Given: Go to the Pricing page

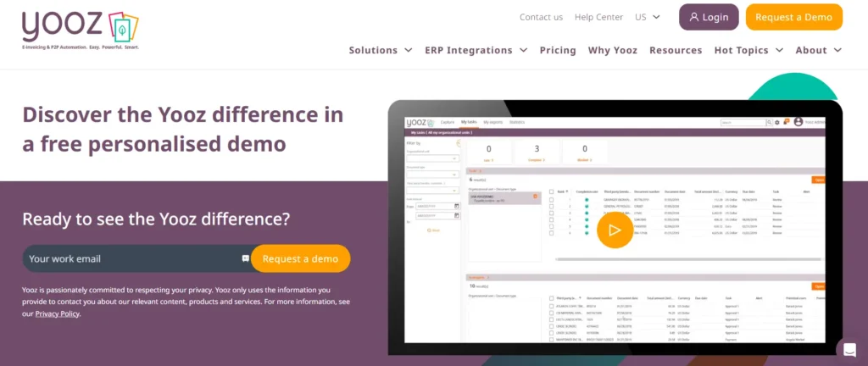Looking at the screenshot, I should coord(558,50).
